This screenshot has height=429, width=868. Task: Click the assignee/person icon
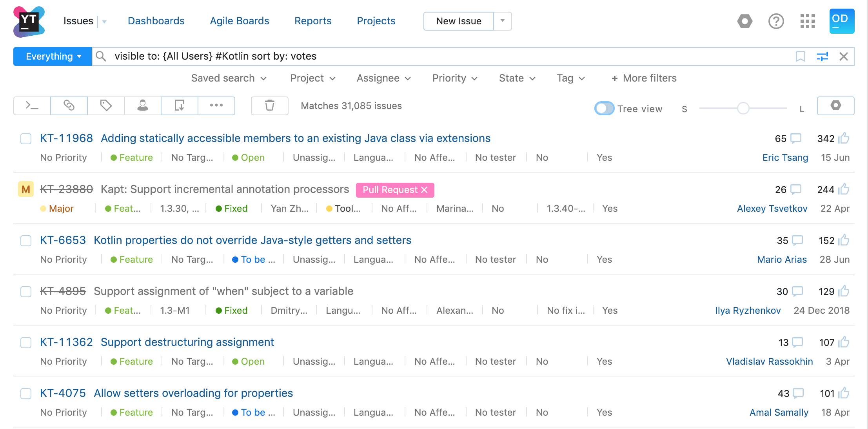point(142,106)
